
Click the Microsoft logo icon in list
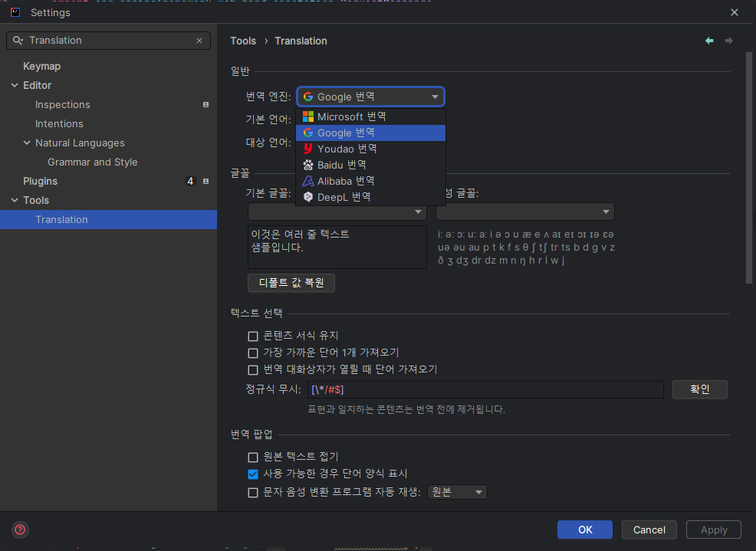point(308,116)
